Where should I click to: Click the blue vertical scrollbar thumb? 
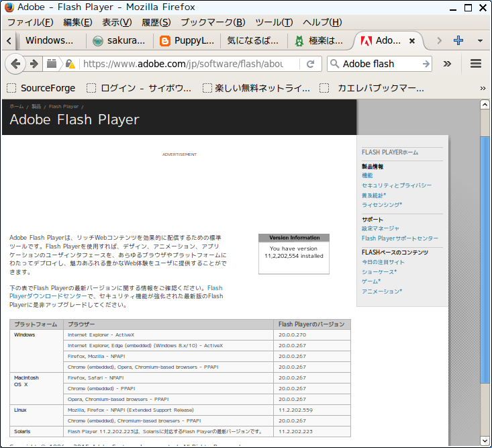(485, 260)
